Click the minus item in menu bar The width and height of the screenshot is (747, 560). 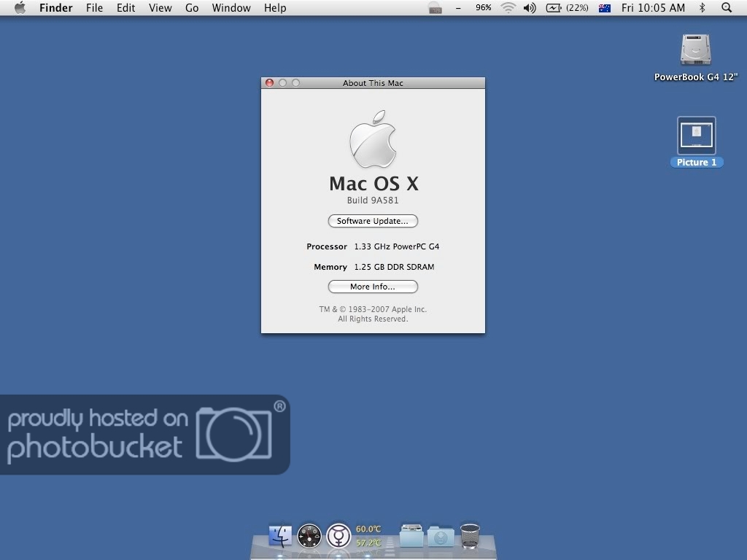458,8
